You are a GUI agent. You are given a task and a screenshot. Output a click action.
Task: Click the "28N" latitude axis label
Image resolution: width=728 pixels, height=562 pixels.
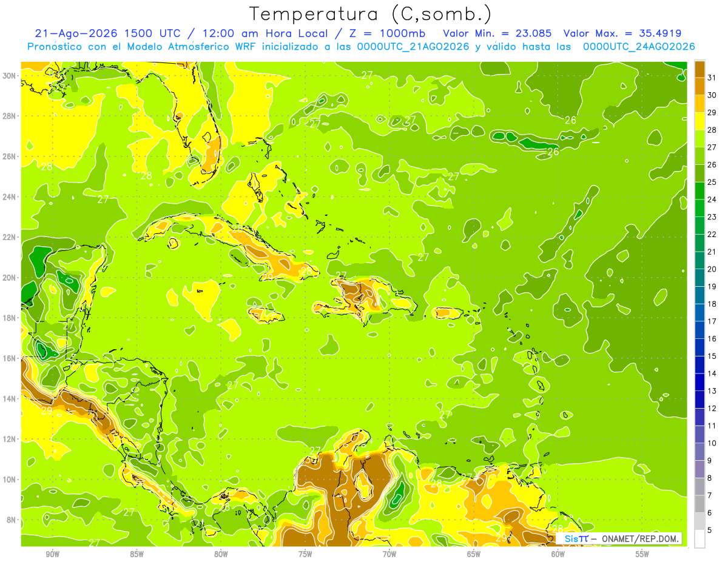(x=9, y=116)
